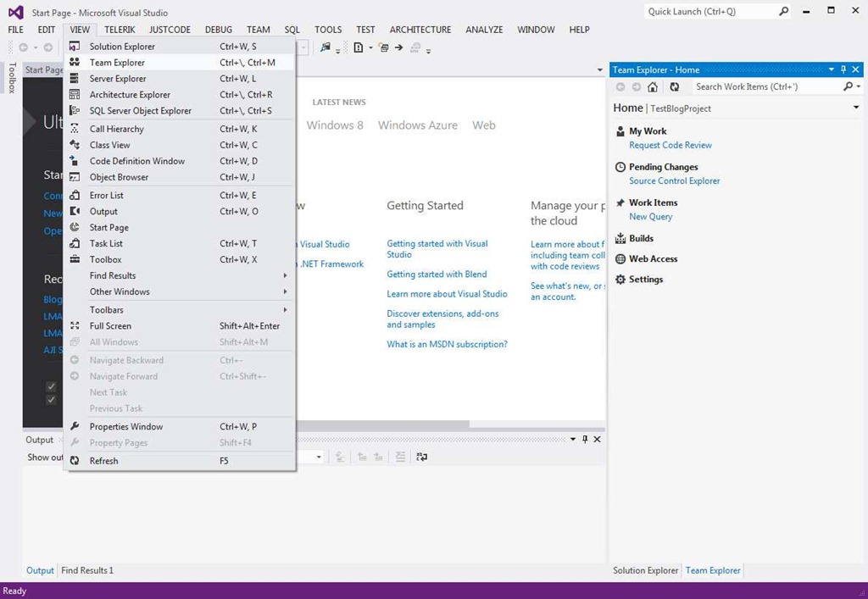Click Start Page horizontal scrollbar

pos(382,424)
